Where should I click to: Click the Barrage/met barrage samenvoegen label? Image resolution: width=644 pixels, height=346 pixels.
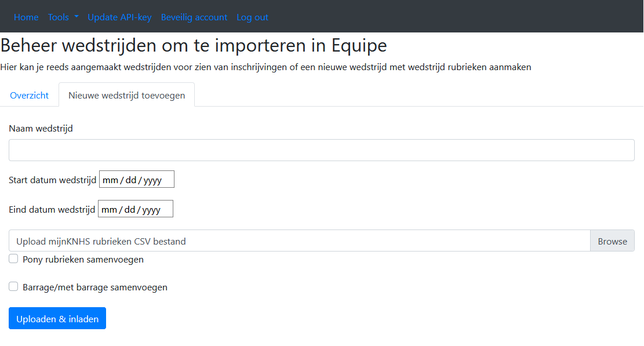(x=95, y=287)
